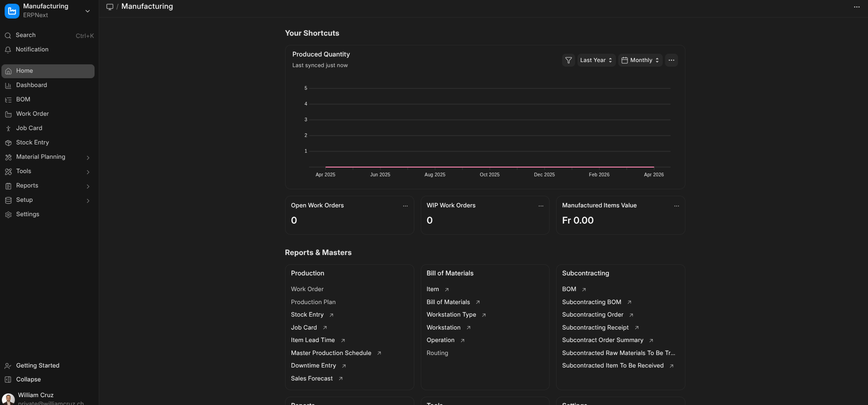Open Routing link
The image size is (868, 405).
(x=437, y=353)
